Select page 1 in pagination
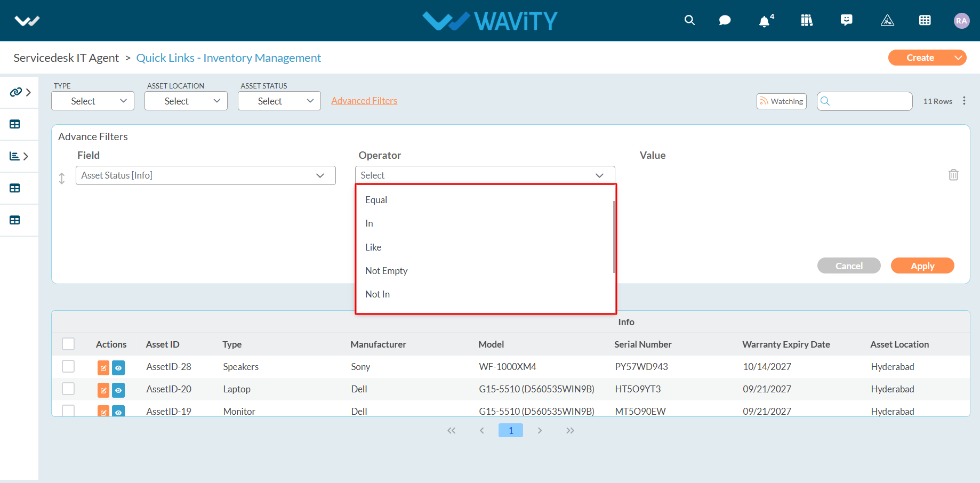Screen dimensions: 980x483 tap(511, 430)
